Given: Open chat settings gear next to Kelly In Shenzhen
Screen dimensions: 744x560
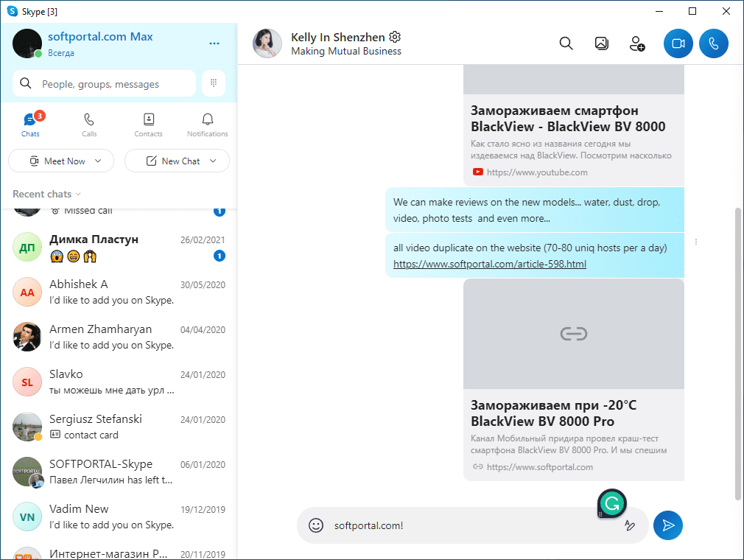Looking at the screenshot, I should click(x=395, y=37).
